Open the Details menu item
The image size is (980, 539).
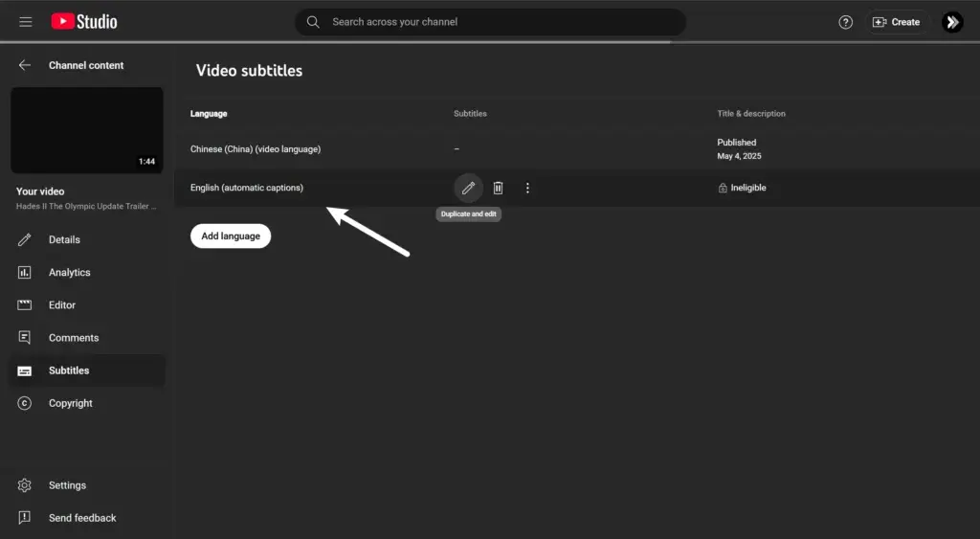coord(64,239)
